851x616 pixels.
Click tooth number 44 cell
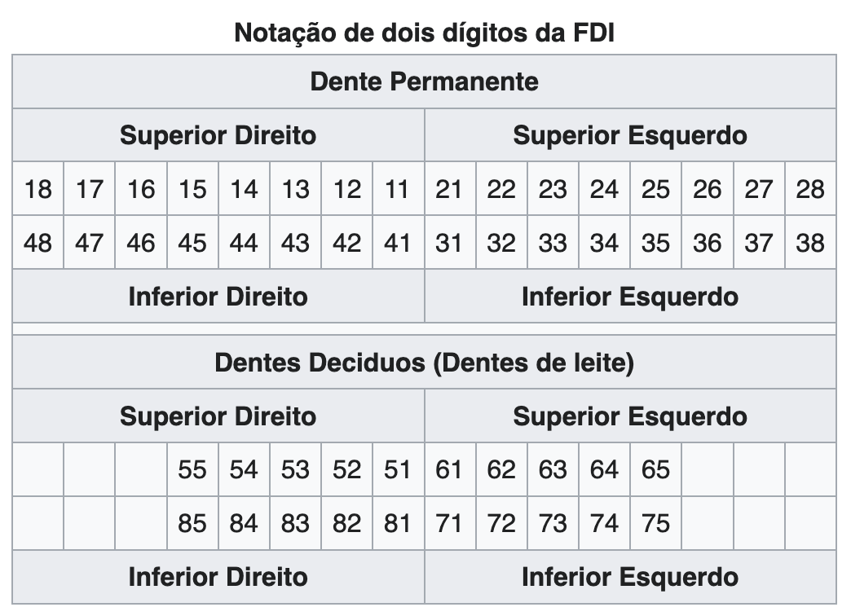244,243
